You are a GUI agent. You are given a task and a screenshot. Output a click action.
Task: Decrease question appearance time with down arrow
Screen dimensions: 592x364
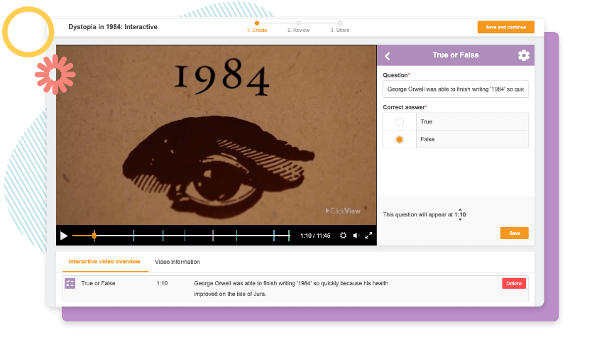click(x=460, y=219)
